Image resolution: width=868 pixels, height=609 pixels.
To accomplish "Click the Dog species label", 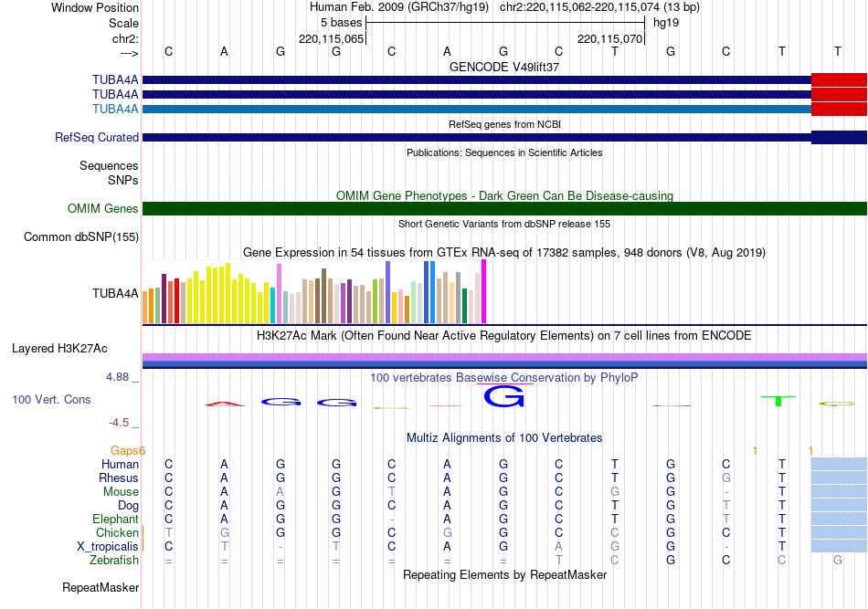I will (x=129, y=505).
